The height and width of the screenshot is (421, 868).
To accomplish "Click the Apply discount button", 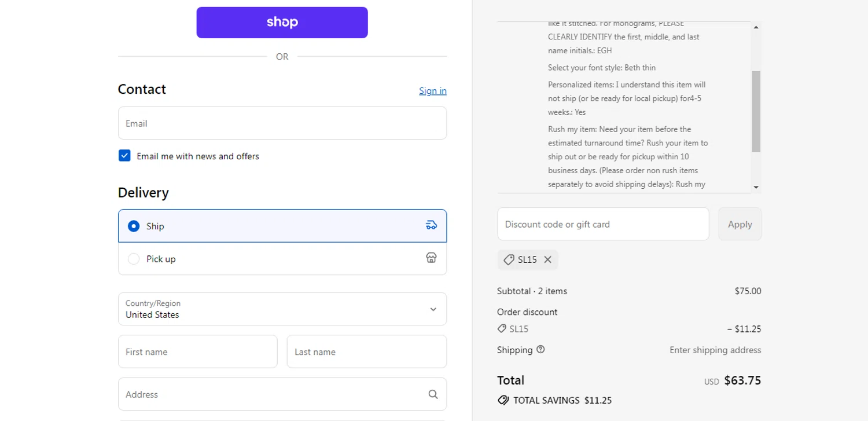I will click(740, 224).
